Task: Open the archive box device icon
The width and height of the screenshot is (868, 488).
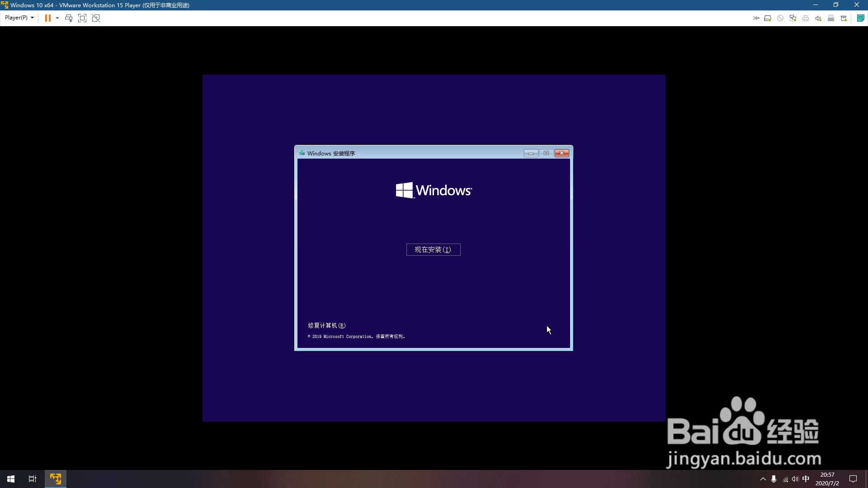Action: 844,18
